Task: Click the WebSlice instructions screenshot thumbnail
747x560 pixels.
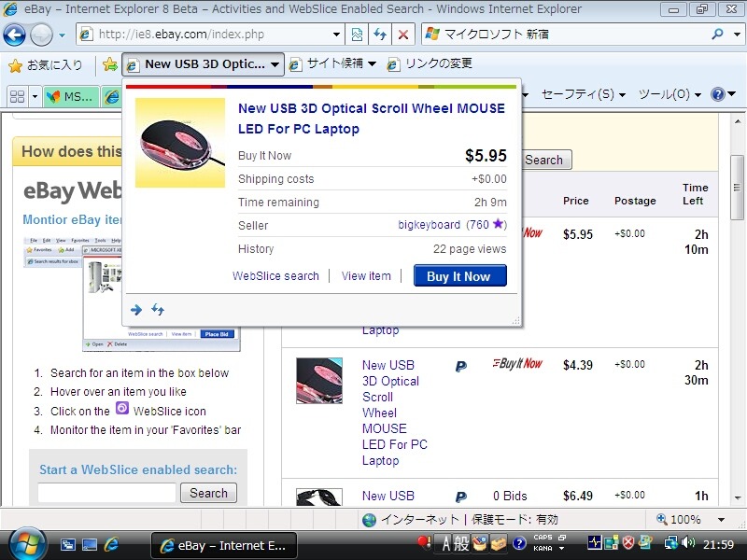Action: 132,293
